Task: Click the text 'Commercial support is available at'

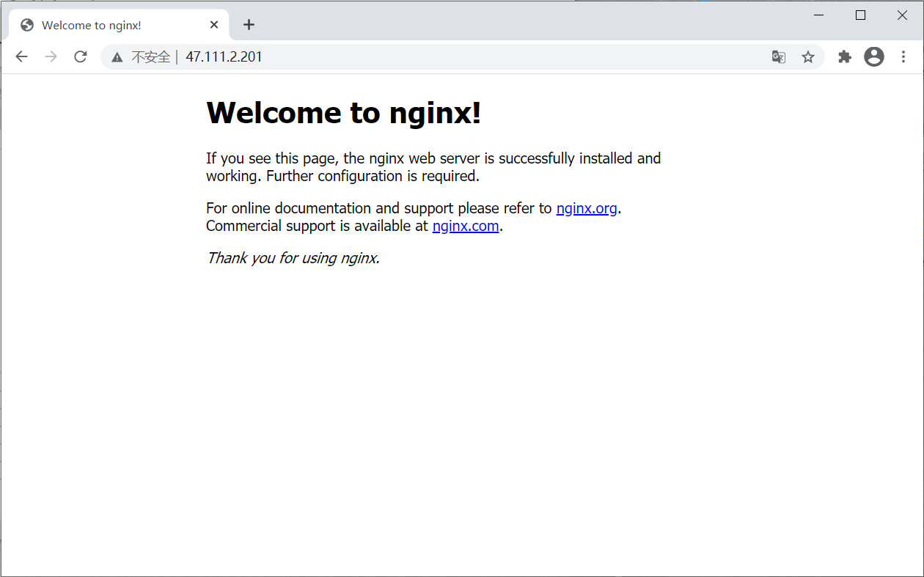Action: tap(317, 226)
